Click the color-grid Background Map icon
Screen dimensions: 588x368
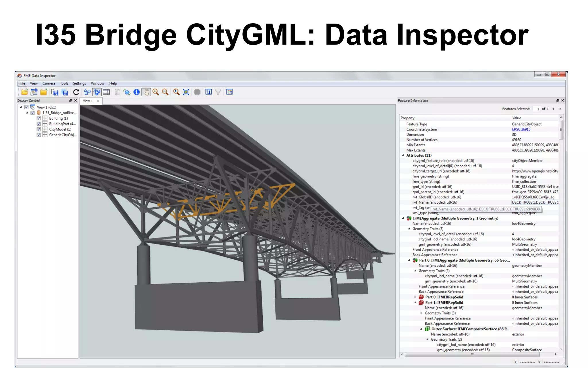click(x=229, y=92)
